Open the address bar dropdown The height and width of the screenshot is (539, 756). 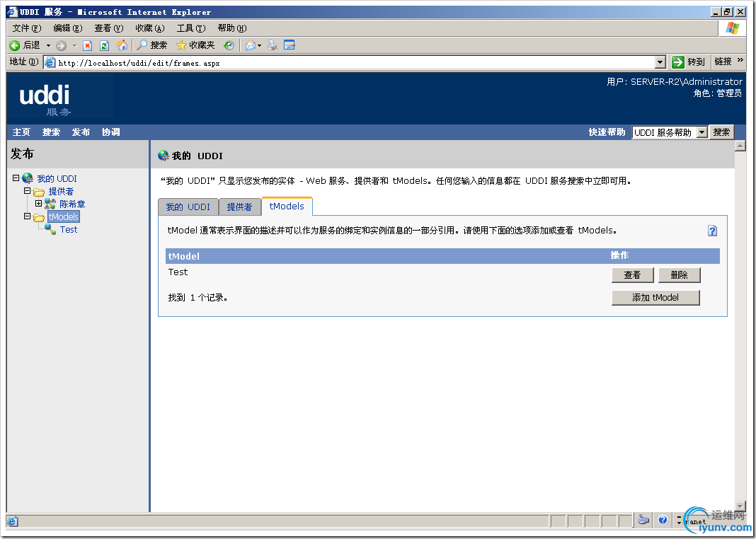(660, 62)
